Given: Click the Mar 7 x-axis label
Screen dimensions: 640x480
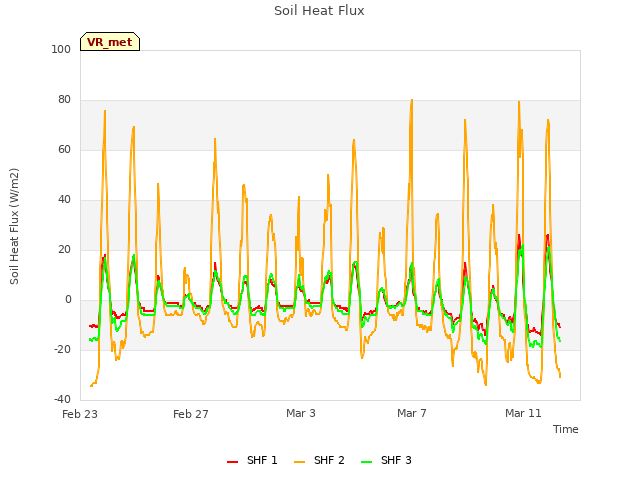Looking at the screenshot, I should pos(412,413).
